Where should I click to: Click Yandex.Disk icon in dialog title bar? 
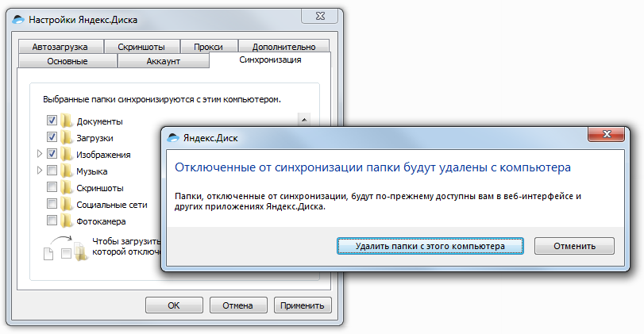173,137
